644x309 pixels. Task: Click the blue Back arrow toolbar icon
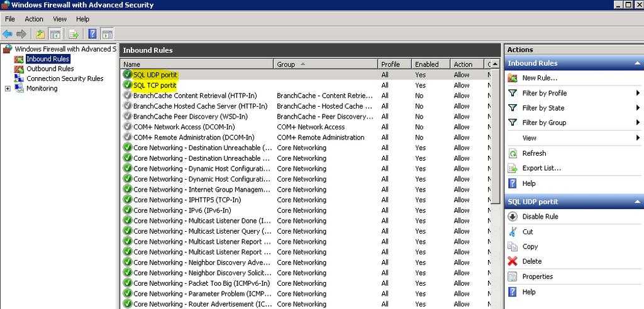click(8, 34)
